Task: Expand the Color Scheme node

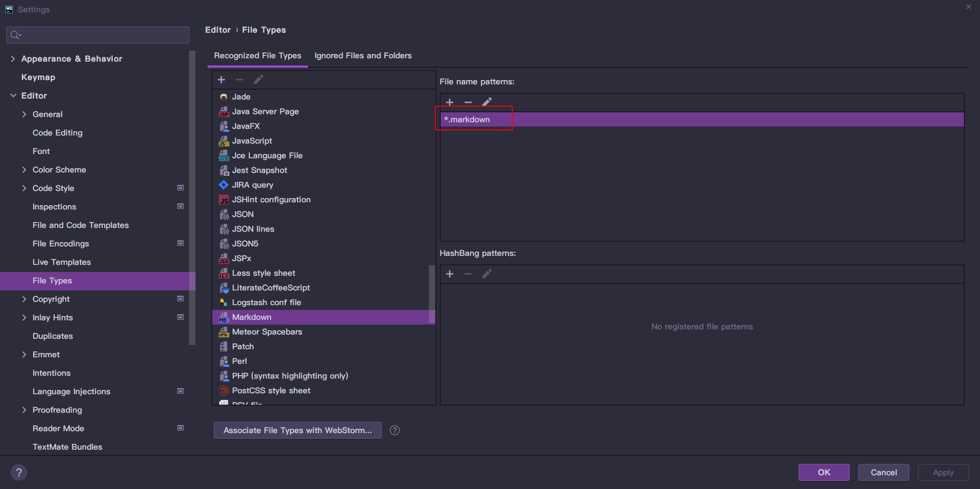Action: pyautogui.click(x=24, y=170)
